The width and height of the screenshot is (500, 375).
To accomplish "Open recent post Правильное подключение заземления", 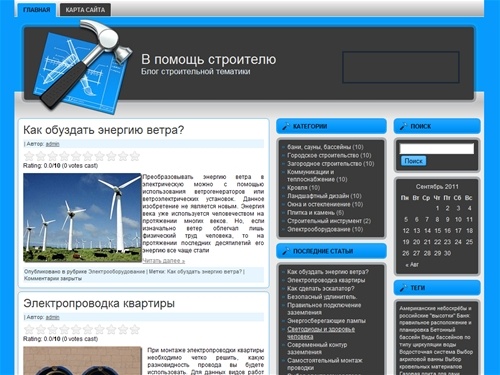I will pyautogui.click(x=324, y=309).
